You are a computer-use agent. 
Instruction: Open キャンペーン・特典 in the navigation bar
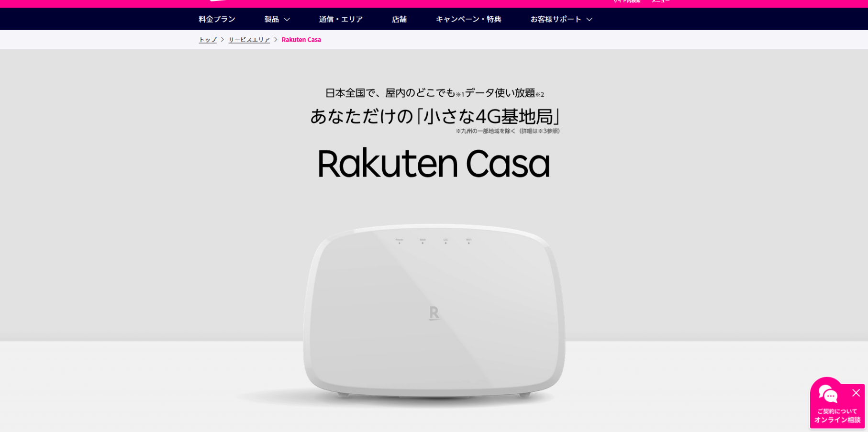click(468, 19)
